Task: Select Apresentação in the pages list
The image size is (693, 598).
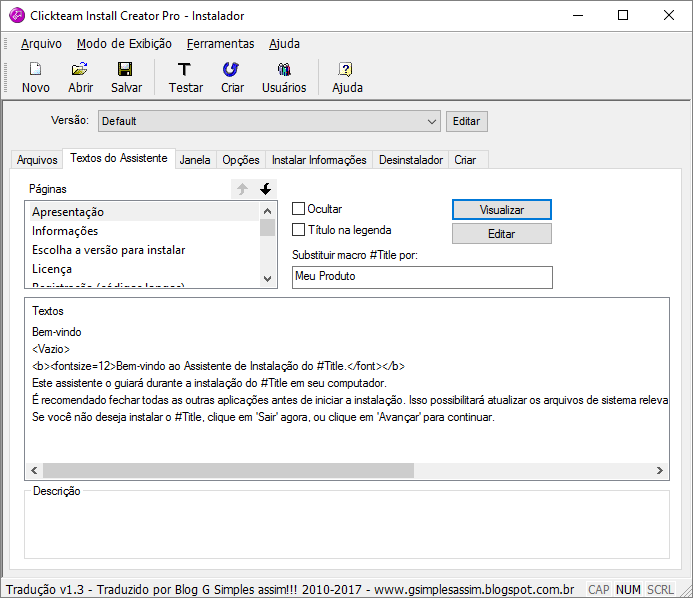Action: (144, 212)
